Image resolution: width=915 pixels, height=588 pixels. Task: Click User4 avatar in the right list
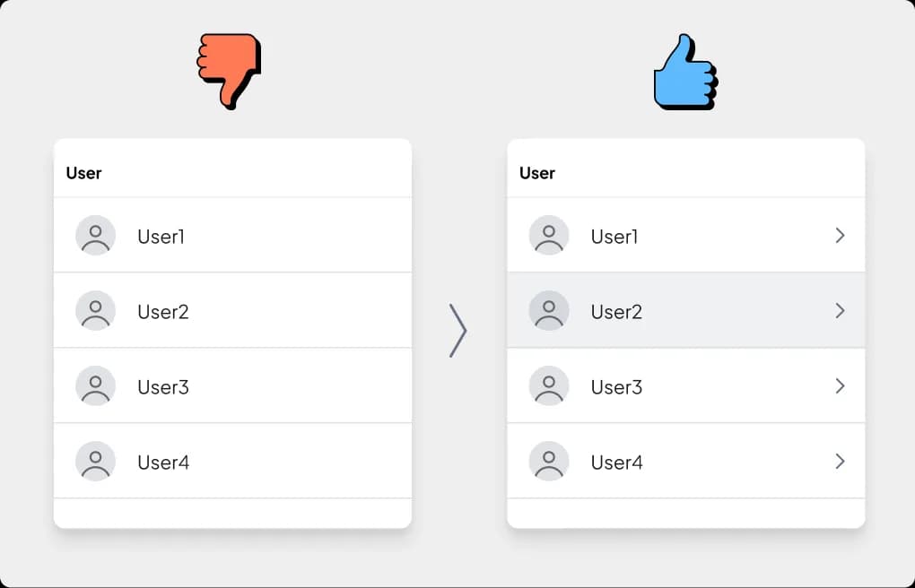click(549, 461)
